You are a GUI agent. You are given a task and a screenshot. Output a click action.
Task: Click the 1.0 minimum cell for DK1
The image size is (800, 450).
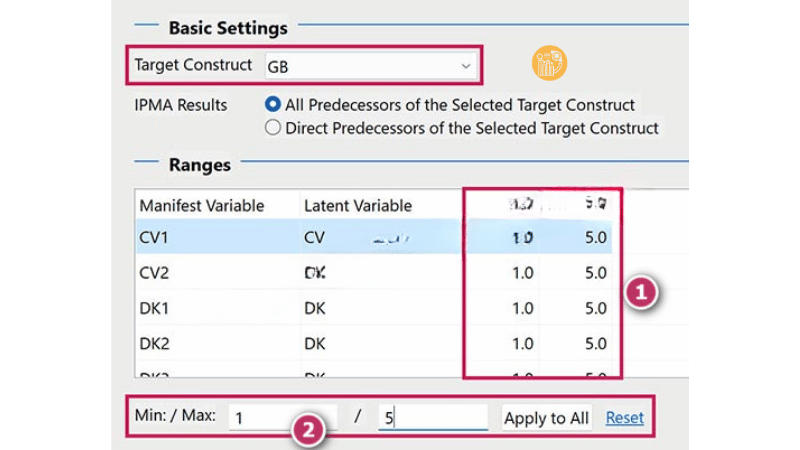click(x=522, y=308)
